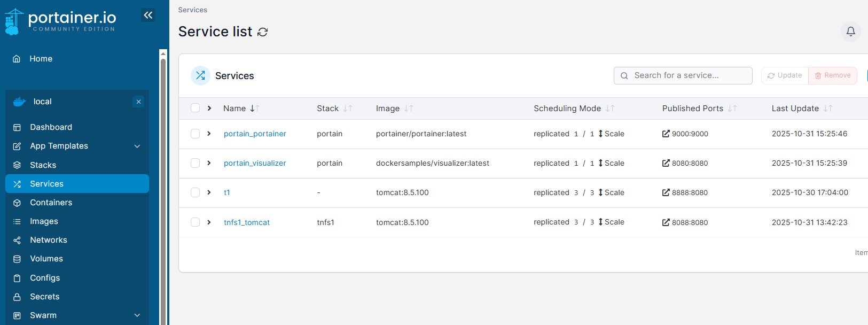868x325 pixels.
Task: Focus the Search for a service field
Action: click(x=683, y=75)
